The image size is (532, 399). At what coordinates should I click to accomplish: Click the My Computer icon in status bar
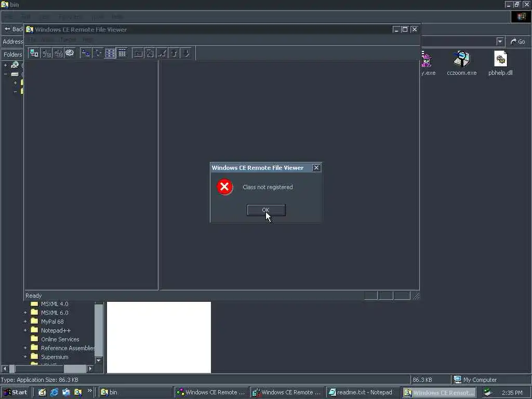click(457, 379)
